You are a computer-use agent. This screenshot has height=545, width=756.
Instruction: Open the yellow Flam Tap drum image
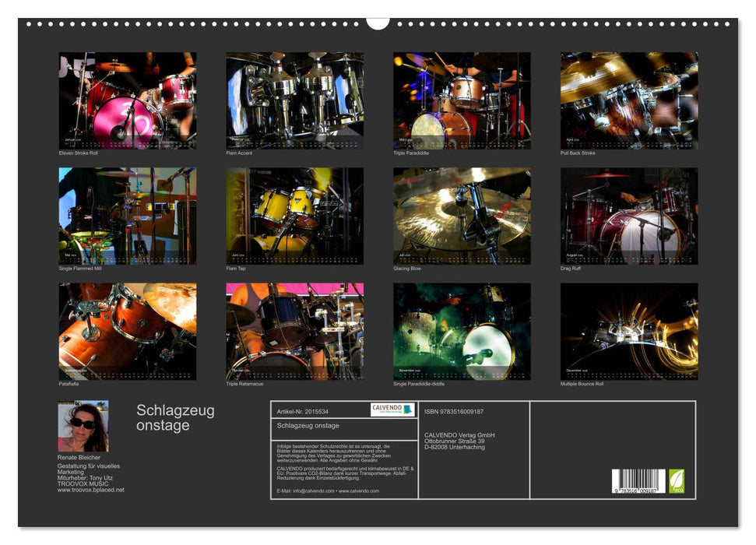pyautogui.click(x=294, y=216)
